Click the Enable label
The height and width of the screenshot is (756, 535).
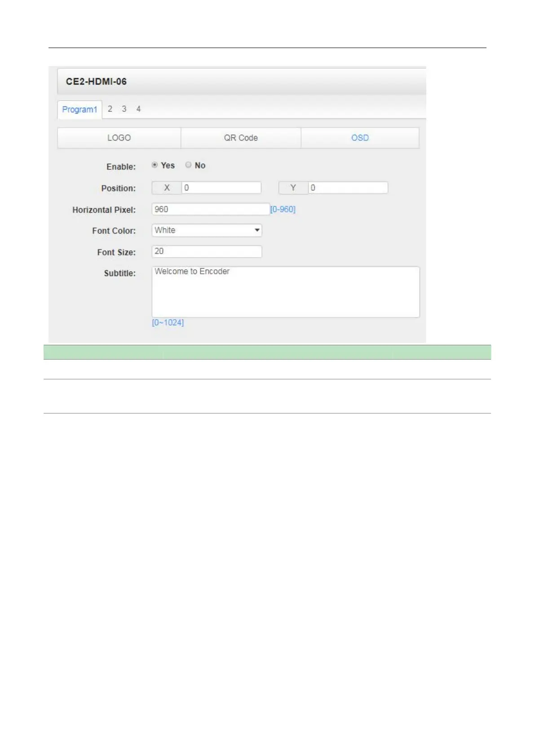point(121,167)
